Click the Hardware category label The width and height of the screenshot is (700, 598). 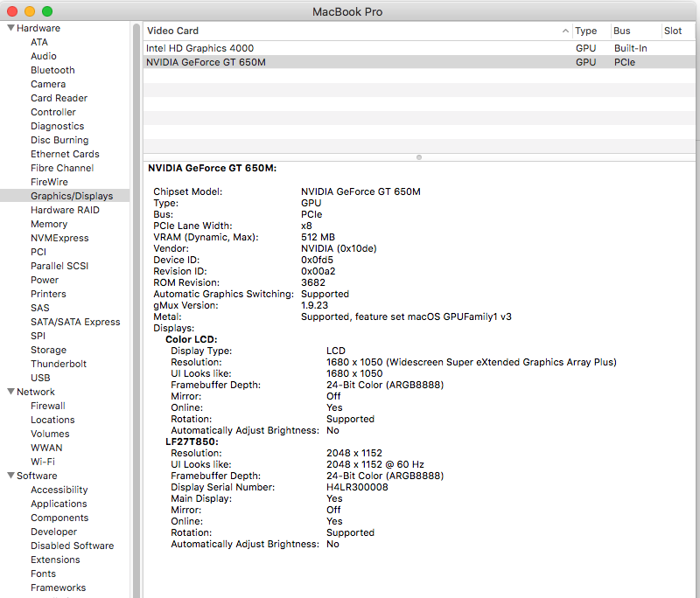tap(38, 28)
